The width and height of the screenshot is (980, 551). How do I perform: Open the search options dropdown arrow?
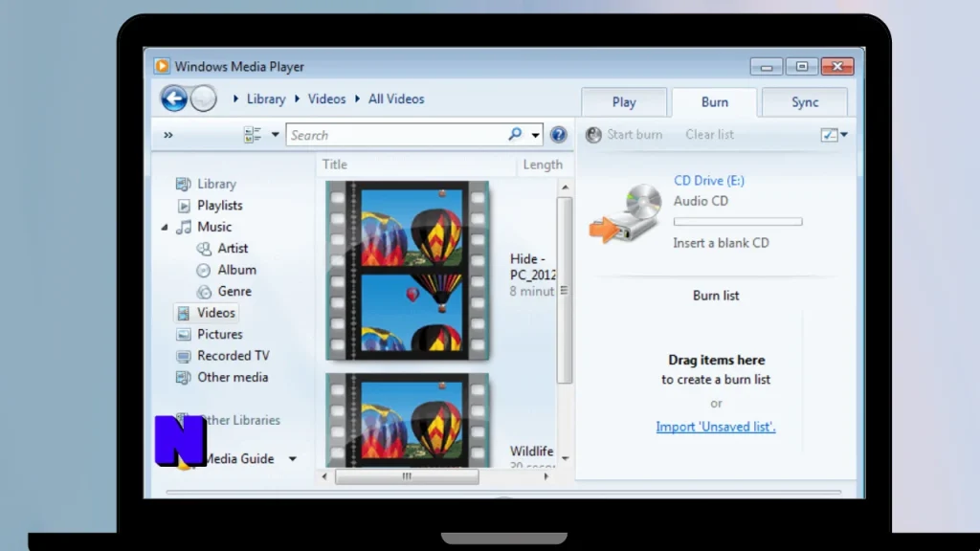tap(536, 135)
